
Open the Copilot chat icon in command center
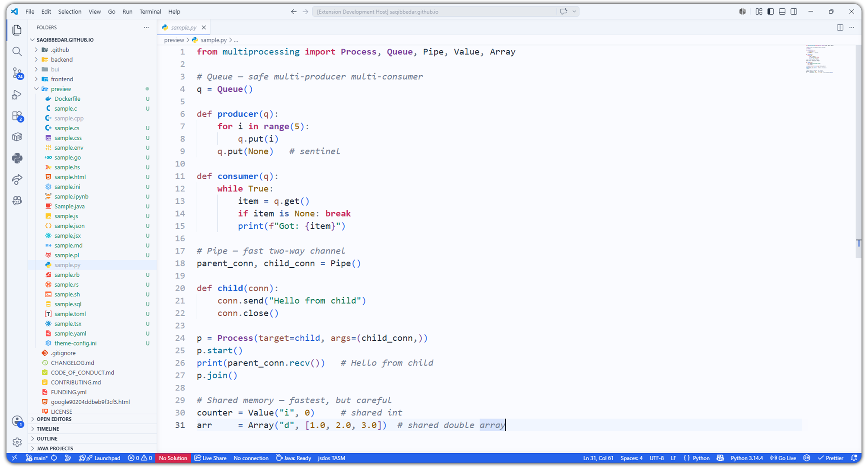[564, 12]
